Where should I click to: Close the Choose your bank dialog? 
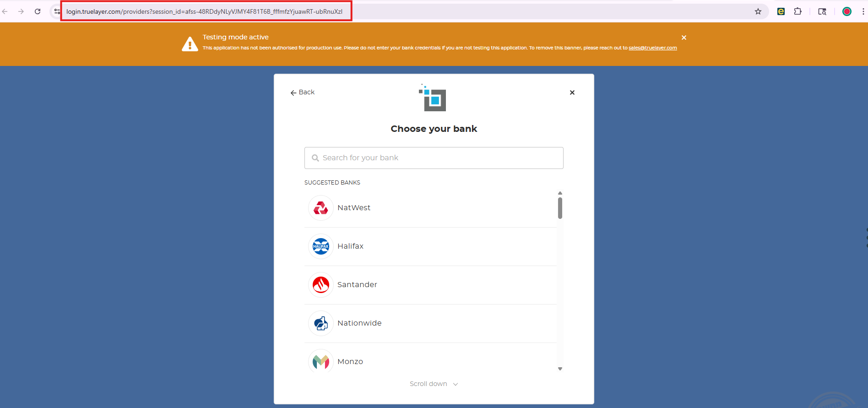572,92
